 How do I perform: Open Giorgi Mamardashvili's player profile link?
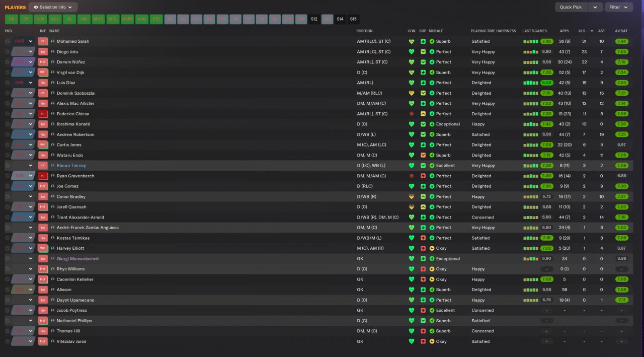[78, 259]
